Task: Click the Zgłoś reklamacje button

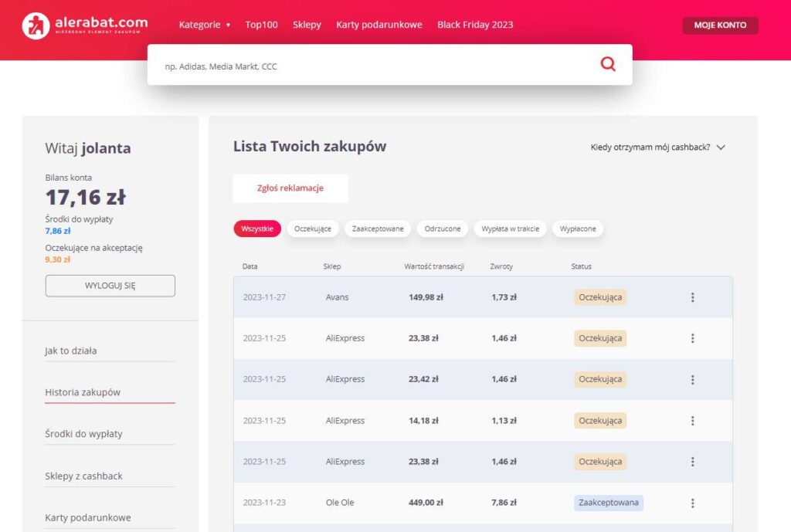Action: [x=290, y=188]
